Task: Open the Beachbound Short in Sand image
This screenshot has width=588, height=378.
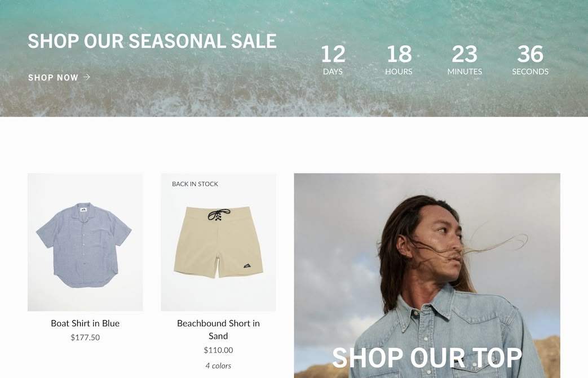Action: [x=218, y=242]
